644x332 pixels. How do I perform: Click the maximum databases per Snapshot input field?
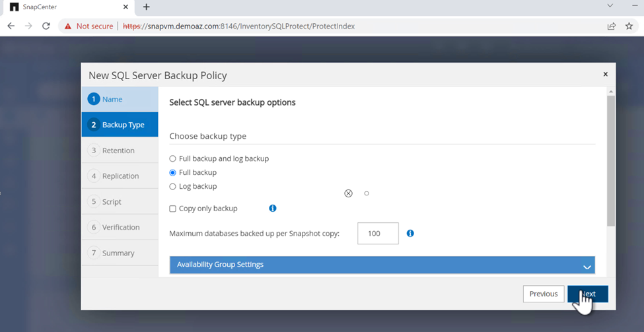coord(378,234)
